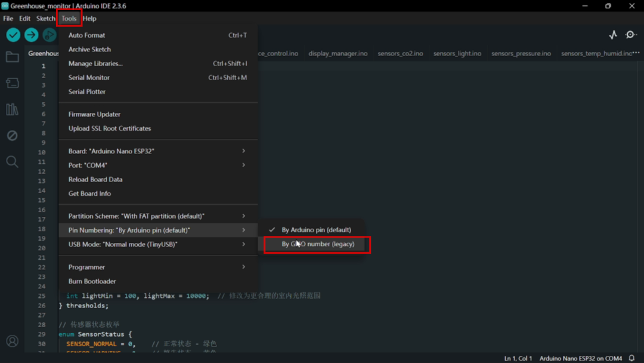Click line number 25 in the gutter

coord(42,296)
